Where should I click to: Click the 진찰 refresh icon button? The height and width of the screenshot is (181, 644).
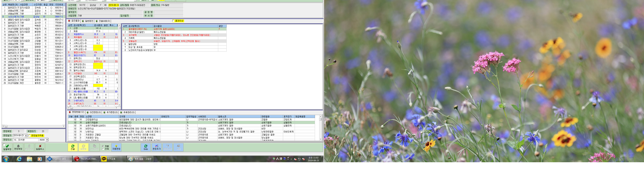73,147
